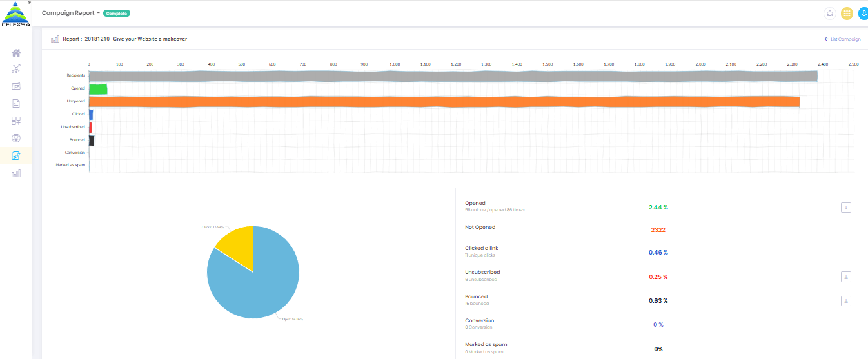The width and height of the screenshot is (868, 359).
Task: Click the Celexsa logo
Action: (15, 14)
